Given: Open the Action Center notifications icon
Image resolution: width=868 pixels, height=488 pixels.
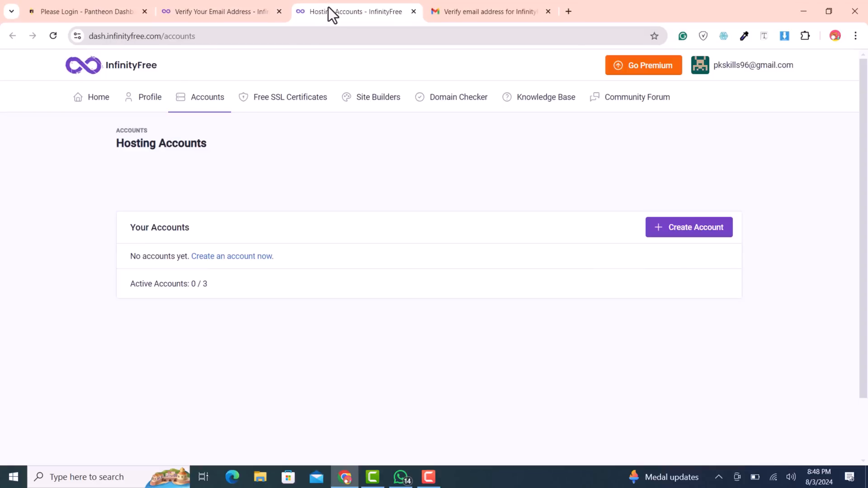Looking at the screenshot, I should point(849,477).
